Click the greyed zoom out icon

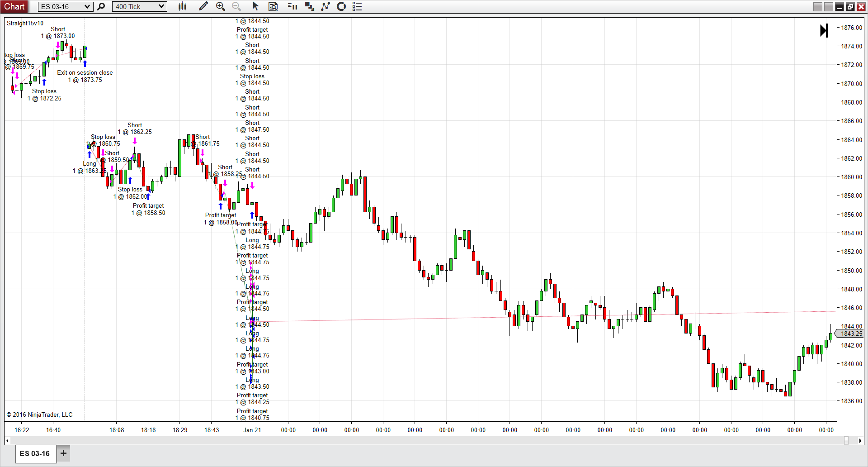point(236,6)
